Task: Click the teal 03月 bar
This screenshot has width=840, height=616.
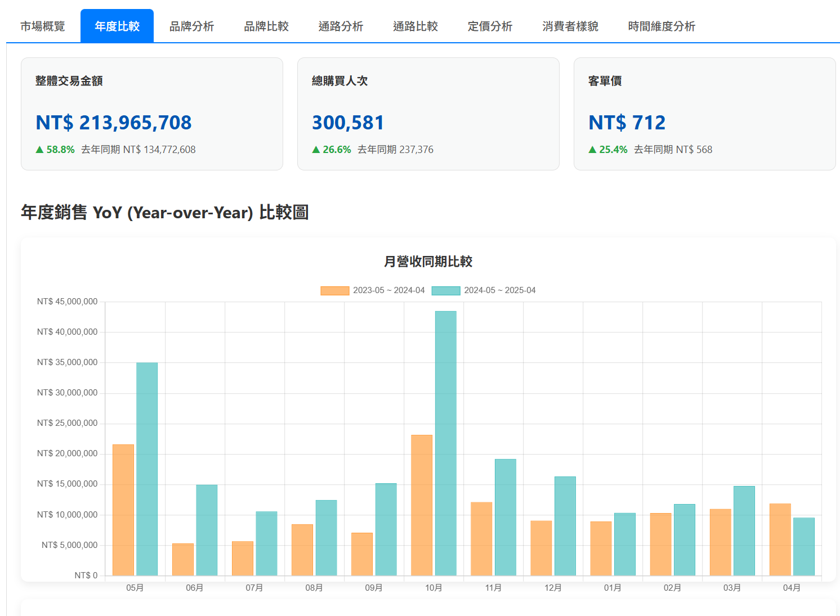Action: tap(744, 530)
